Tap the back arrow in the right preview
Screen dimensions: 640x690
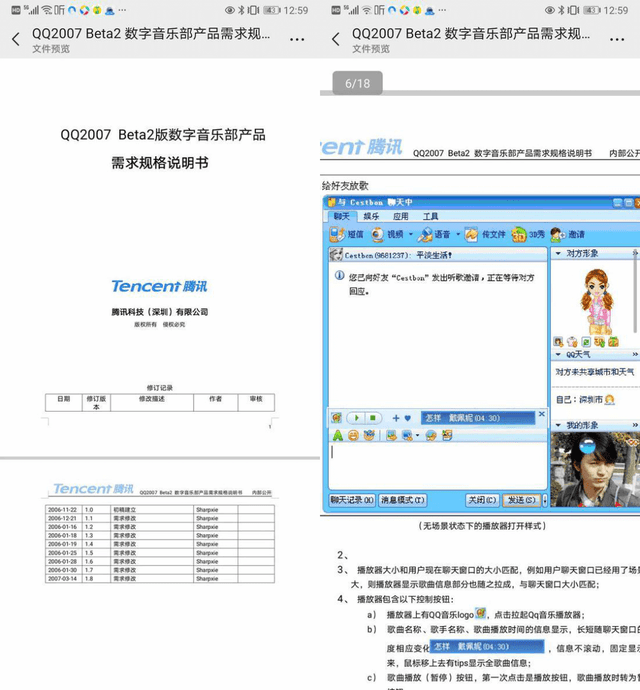pyautogui.click(x=335, y=39)
